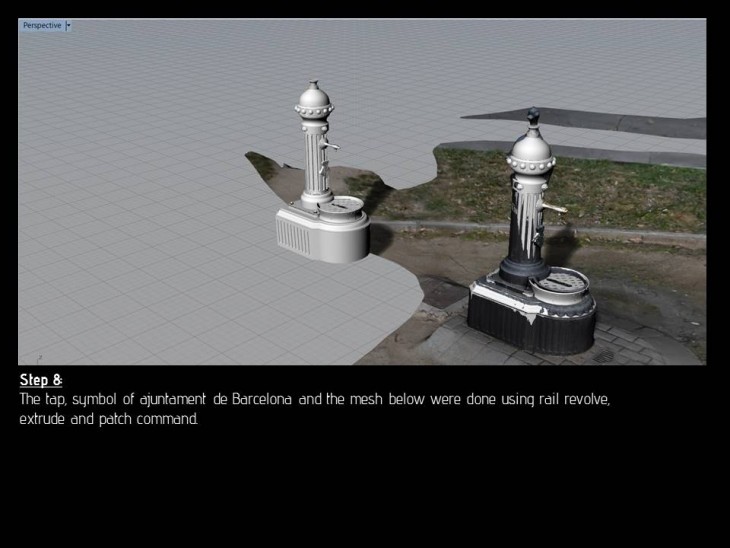Select the white fountain's round drain grate
Viewport: 730px width, 548px height.
click(x=346, y=207)
